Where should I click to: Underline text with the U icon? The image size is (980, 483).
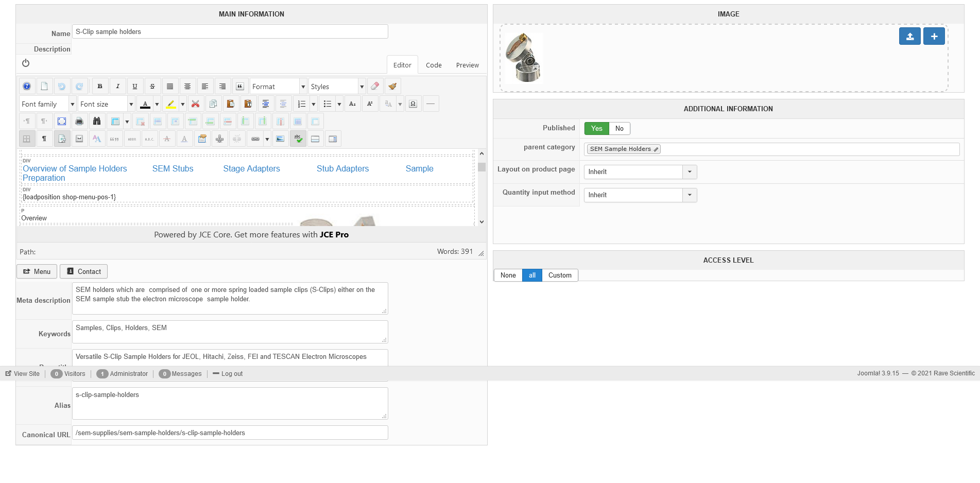135,87
